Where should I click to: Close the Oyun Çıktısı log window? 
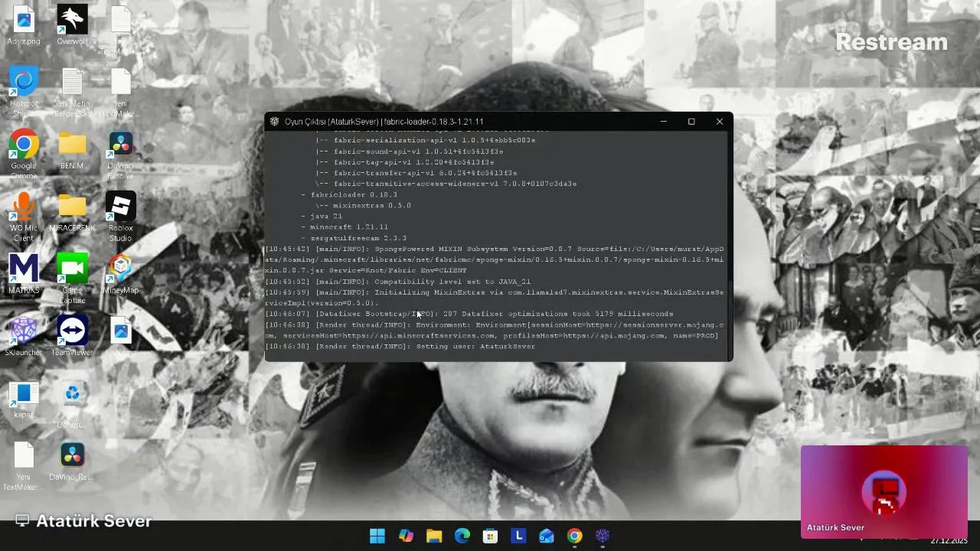click(719, 122)
